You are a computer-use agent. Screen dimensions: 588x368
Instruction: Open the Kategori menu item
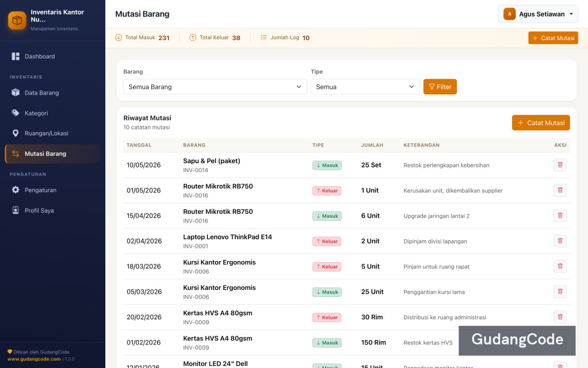pyautogui.click(x=52, y=113)
